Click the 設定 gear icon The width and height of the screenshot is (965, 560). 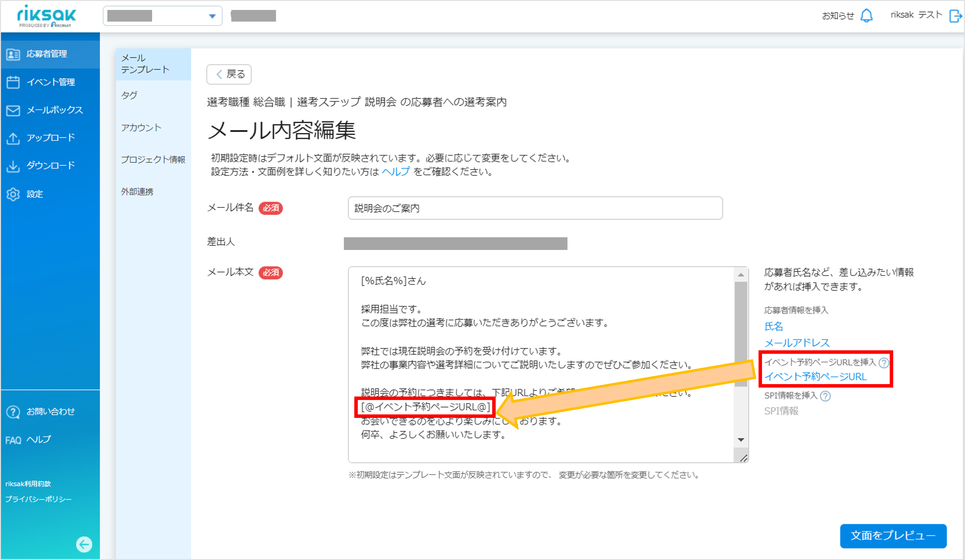click(x=13, y=194)
